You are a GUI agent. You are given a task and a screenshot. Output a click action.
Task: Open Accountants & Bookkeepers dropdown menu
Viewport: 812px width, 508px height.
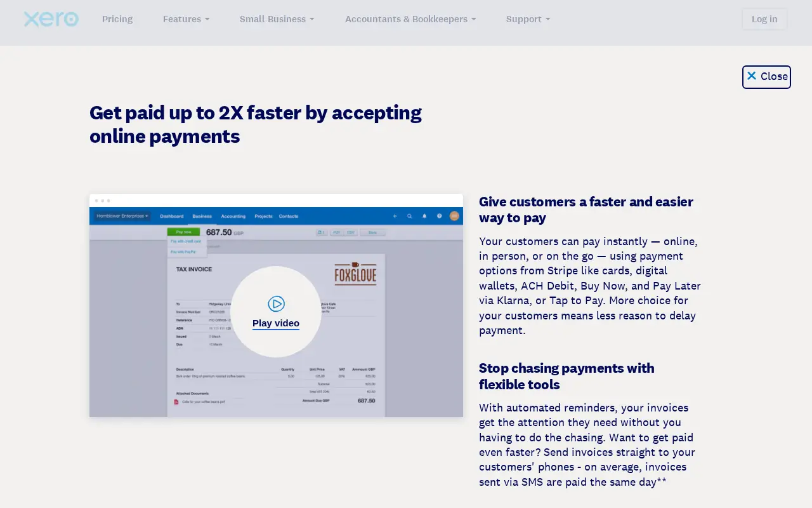pyautogui.click(x=410, y=19)
